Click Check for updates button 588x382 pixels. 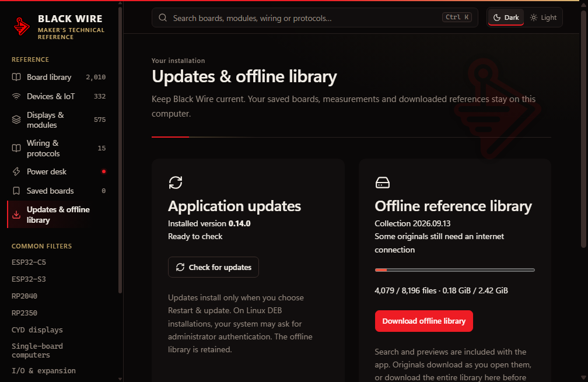213,267
